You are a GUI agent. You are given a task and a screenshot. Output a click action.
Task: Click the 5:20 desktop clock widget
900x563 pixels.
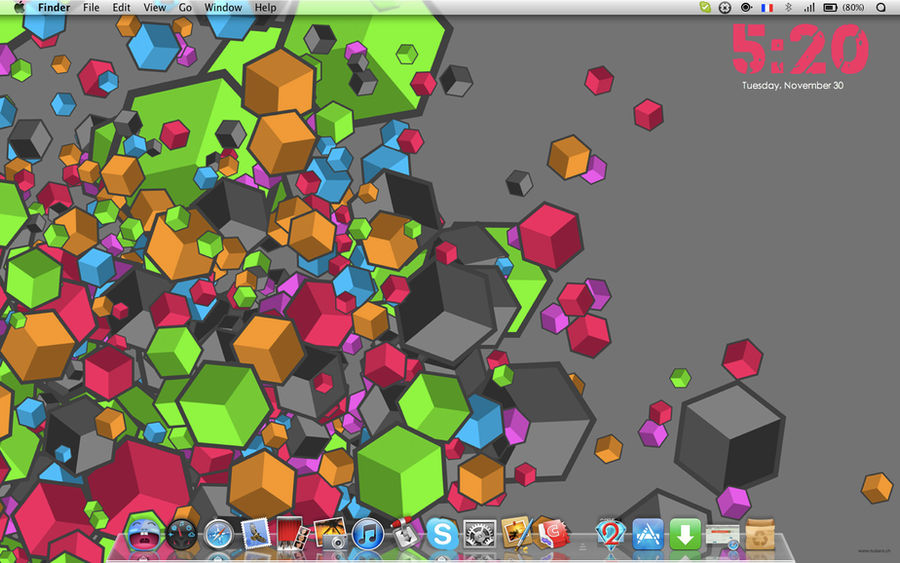coord(800,49)
